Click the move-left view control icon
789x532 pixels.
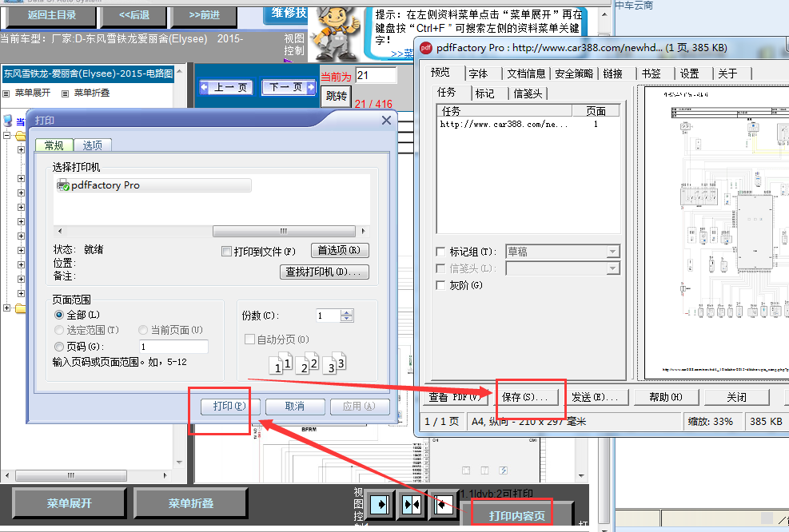pyautogui.click(x=443, y=504)
